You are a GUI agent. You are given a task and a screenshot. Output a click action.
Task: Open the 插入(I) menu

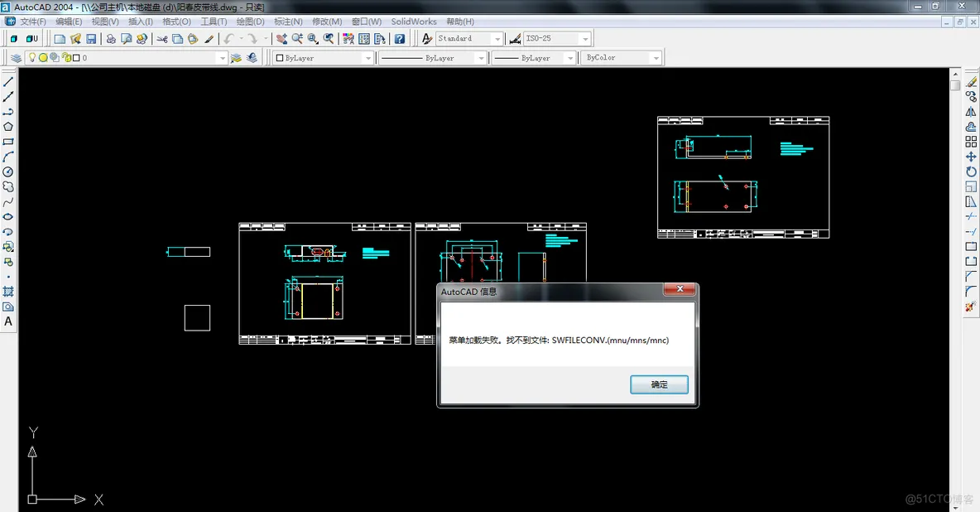pyautogui.click(x=141, y=22)
